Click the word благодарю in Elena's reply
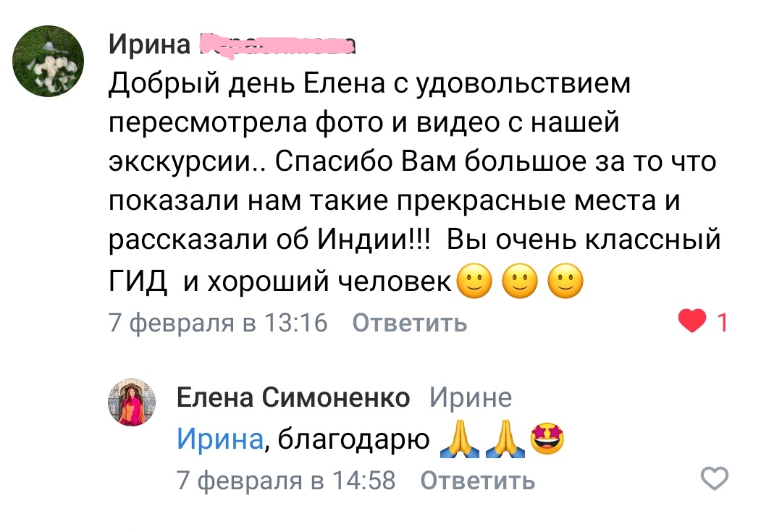This screenshot has width=761, height=532. [354, 440]
